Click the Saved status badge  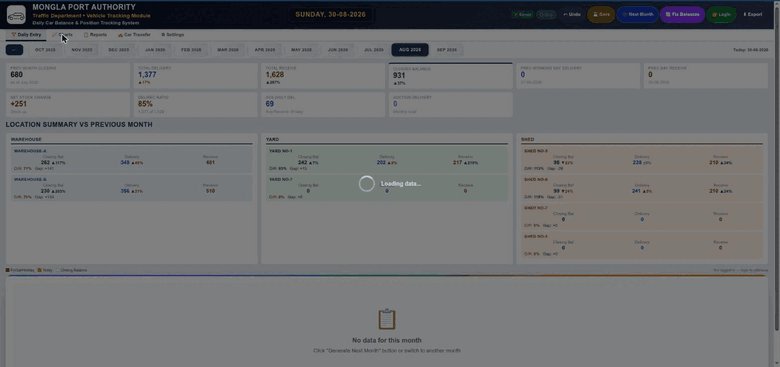522,14
